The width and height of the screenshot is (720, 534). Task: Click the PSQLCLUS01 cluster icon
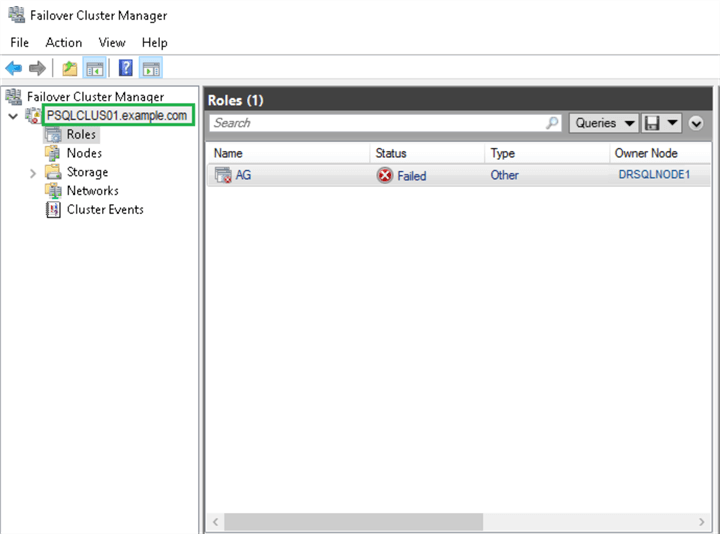pyautogui.click(x=34, y=115)
